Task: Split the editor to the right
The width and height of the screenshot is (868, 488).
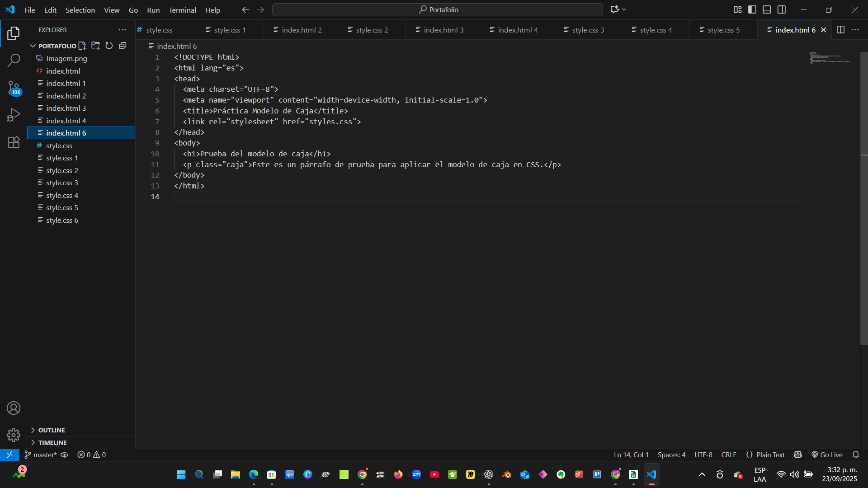Action: [840, 30]
